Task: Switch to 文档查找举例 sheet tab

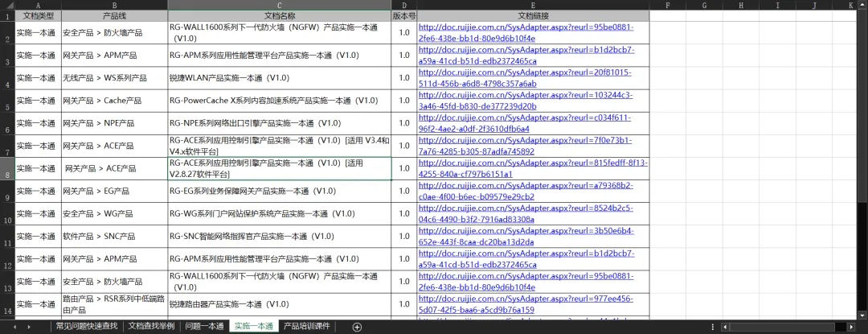Action: point(151,326)
